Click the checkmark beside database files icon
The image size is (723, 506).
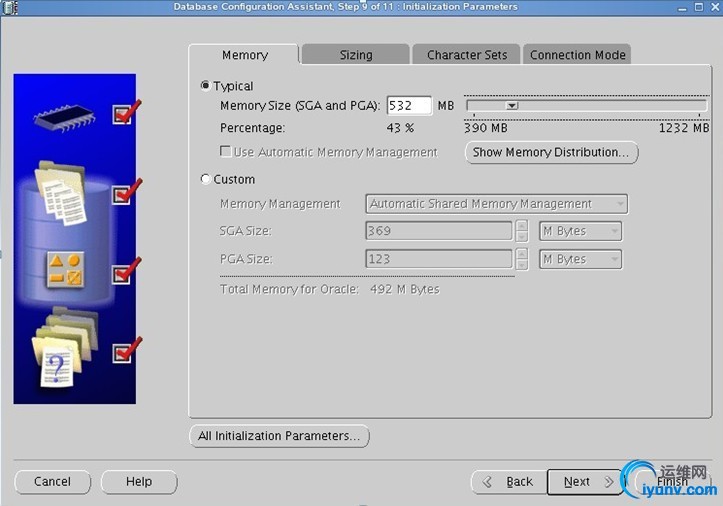pyautogui.click(x=127, y=191)
